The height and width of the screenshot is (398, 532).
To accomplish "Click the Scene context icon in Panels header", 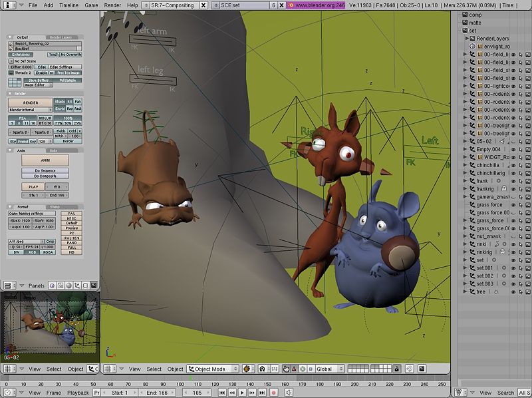I will (94, 286).
